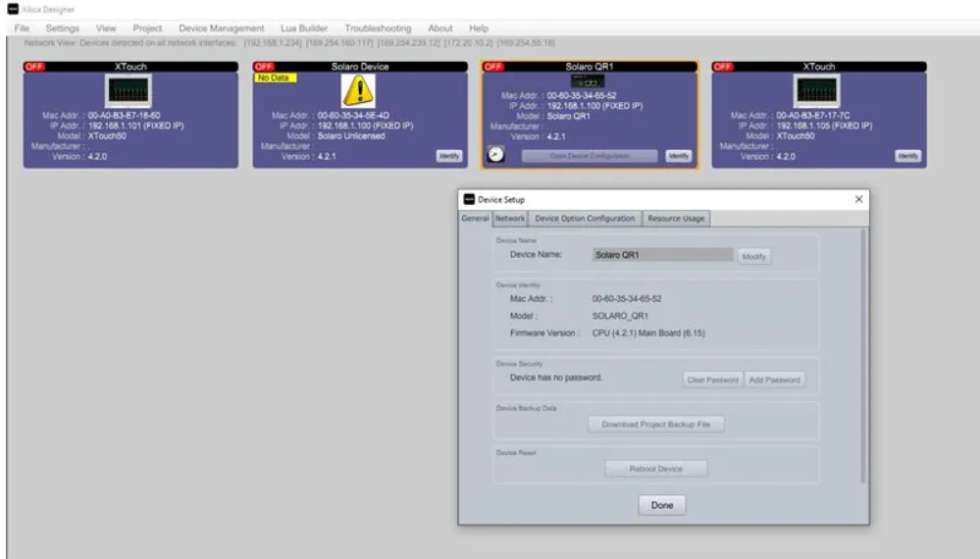Open the Help menu
The image size is (980, 559).
(x=479, y=28)
